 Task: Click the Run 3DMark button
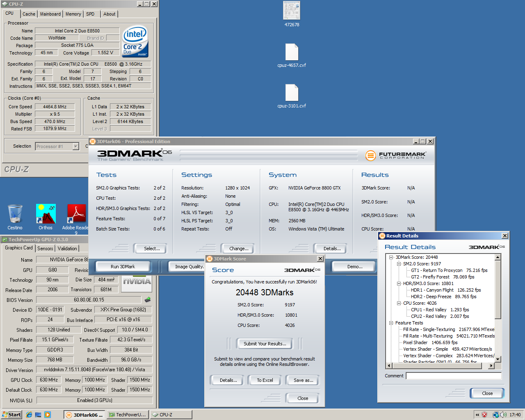pyautogui.click(x=123, y=267)
